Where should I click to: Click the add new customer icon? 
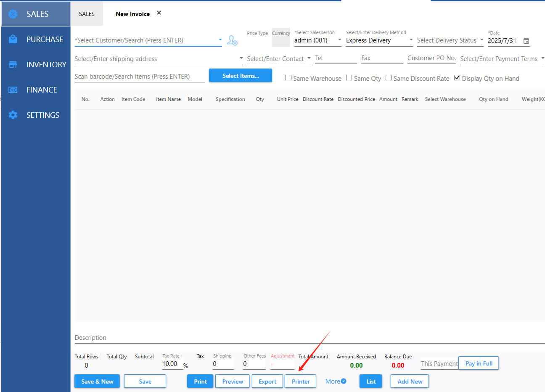232,40
